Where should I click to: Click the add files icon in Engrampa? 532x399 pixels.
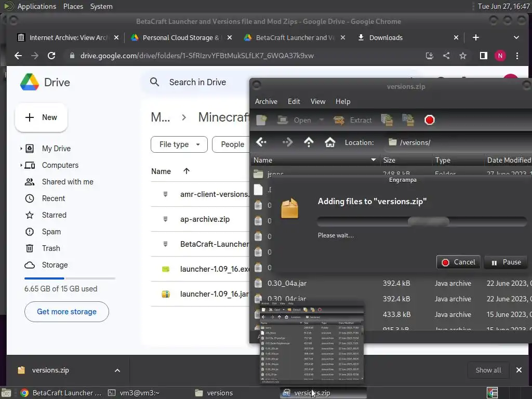(x=387, y=120)
